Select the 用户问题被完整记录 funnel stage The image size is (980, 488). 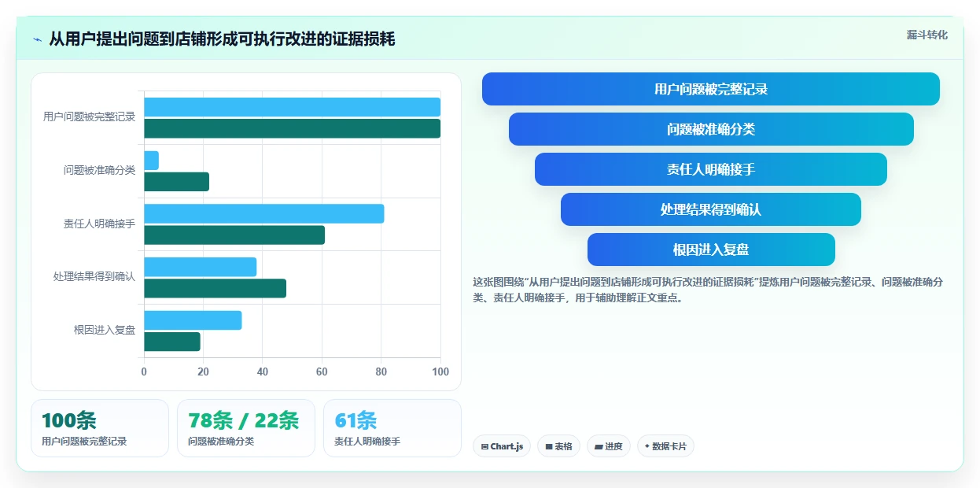(x=710, y=89)
